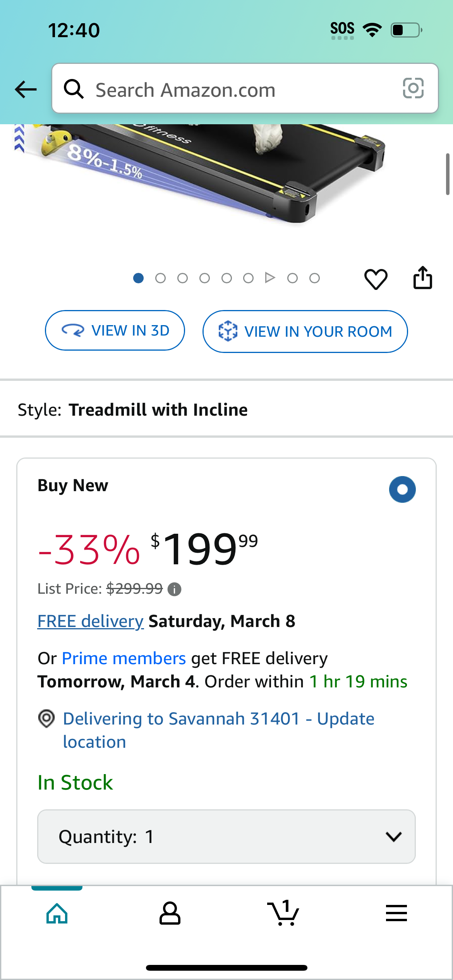
Task: Tap the back arrow icon
Action: tap(26, 89)
